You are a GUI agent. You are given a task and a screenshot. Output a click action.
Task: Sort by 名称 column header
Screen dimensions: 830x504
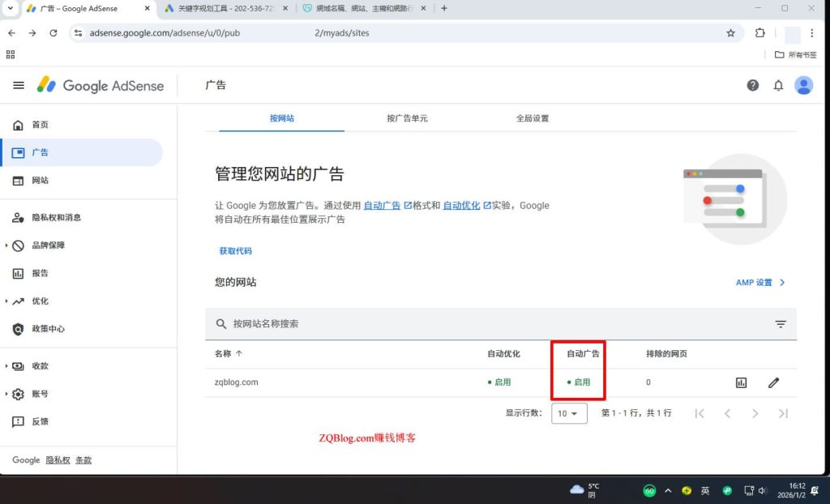[x=228, y=353]
